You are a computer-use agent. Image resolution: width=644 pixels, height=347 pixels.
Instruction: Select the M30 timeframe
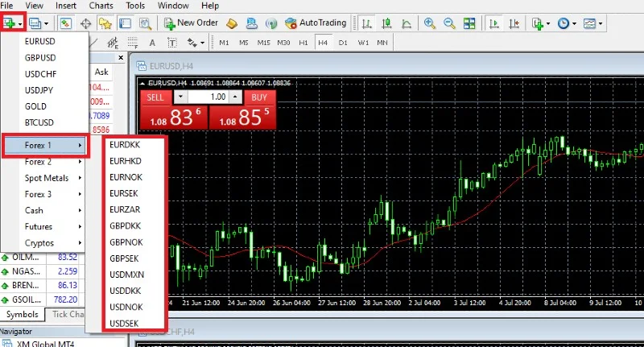[x=283, y=43]
